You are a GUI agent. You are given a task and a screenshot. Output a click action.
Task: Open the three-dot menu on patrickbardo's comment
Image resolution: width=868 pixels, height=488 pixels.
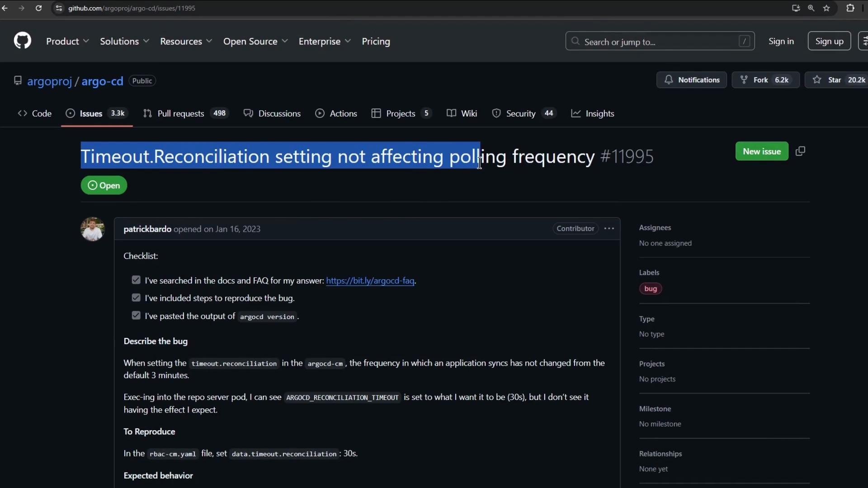609,229
